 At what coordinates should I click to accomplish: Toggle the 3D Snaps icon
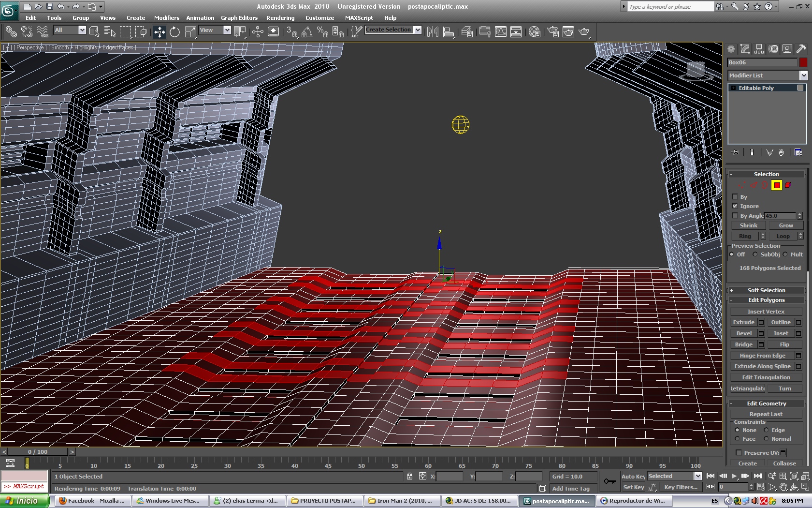click(x=291, y=32)
